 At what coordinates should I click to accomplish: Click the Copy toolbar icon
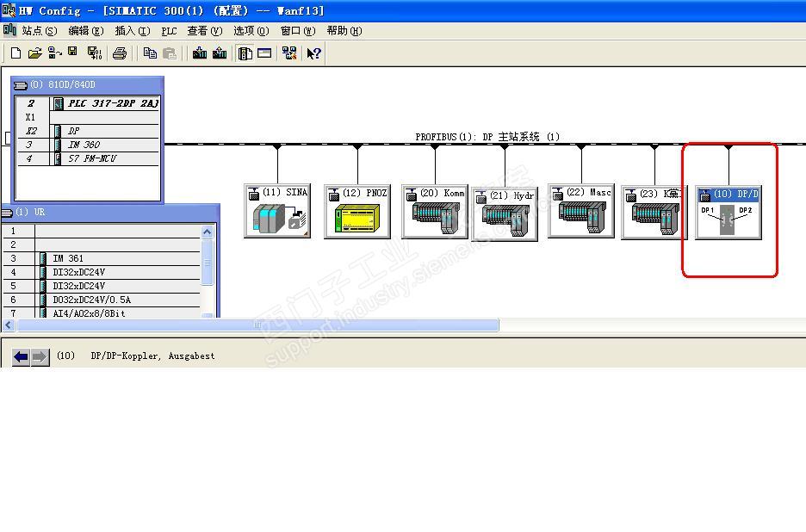(x=150, y=53)
